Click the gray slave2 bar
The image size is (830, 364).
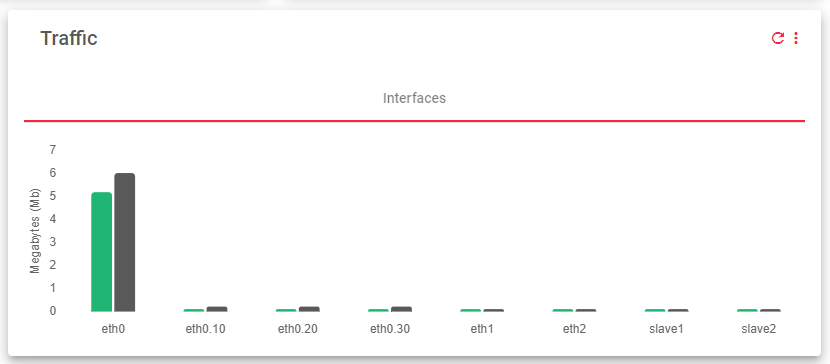(x=770, y=310)
